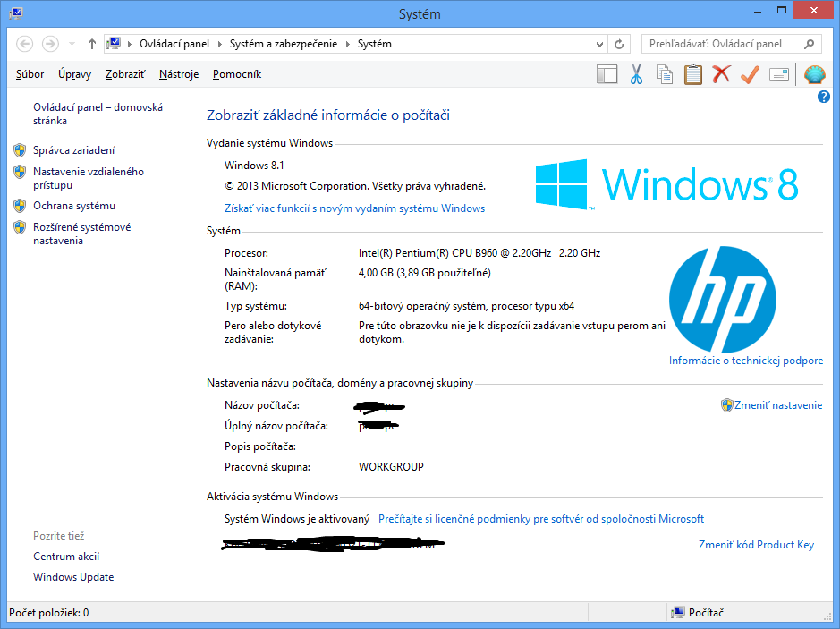Image resolution: width=840 pixels, height=629 pixels.
Task: Click the Windows 8.1 edition text
Action: [x=254, y=166]
